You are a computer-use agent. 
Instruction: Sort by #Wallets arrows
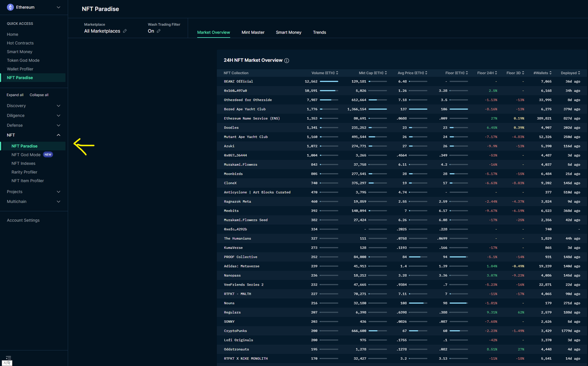pyautogui.click(x=551, y=73)
